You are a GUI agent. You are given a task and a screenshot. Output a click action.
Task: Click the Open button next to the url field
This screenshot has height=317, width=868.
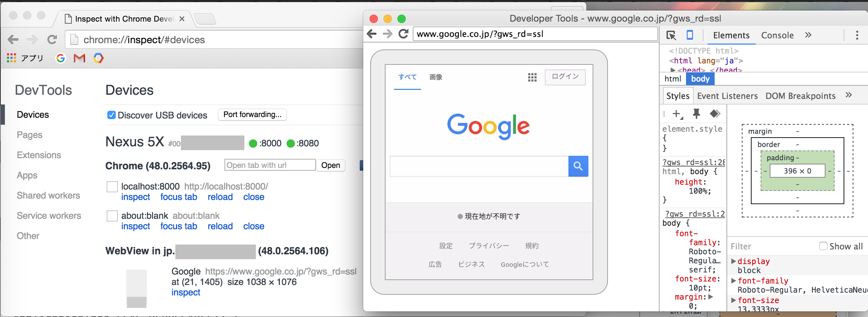click(330, 165)
